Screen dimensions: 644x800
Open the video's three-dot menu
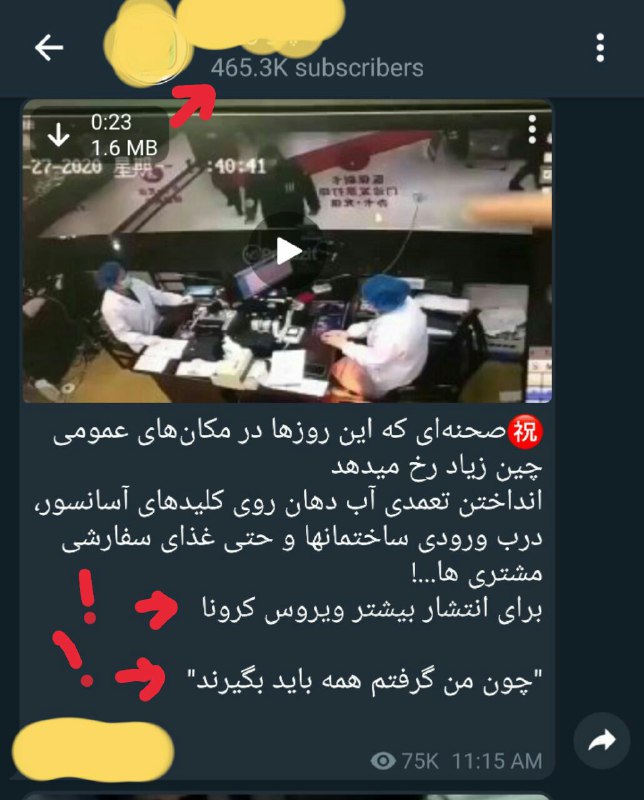[532, 129]
